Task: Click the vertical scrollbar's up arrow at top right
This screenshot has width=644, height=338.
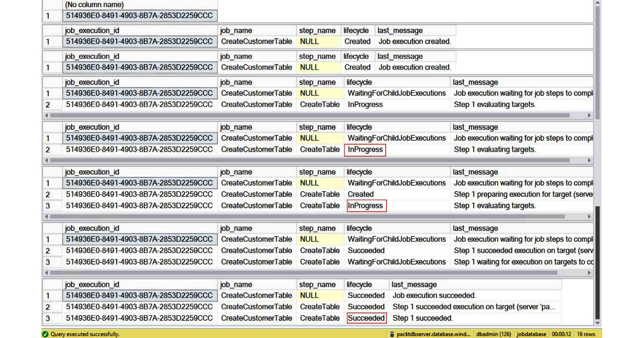Action: 597,3
